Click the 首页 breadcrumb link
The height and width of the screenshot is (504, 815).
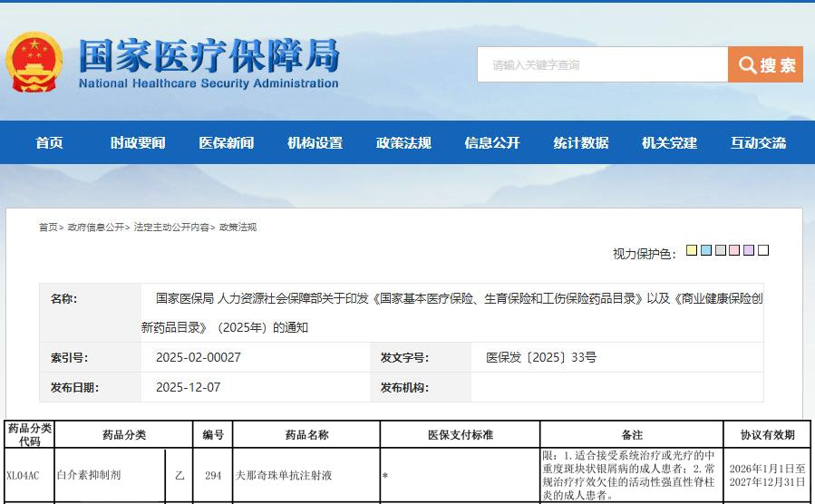[48, 228]
